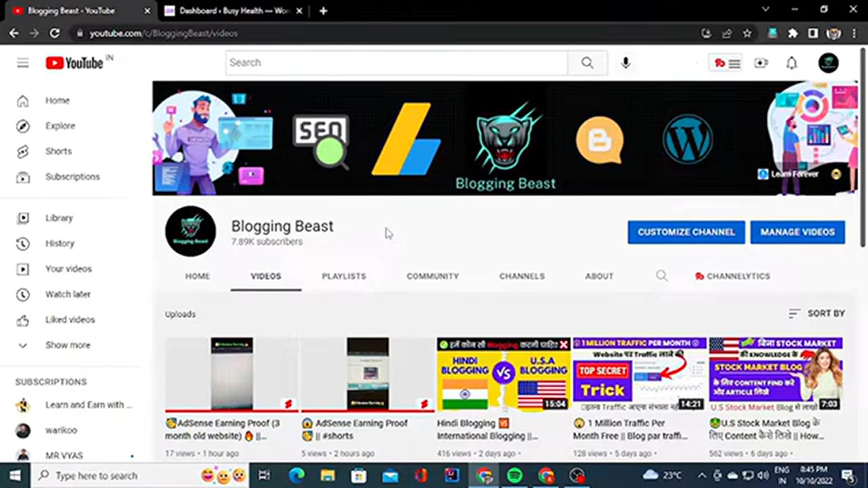Open the account avatar menu

(828, 63)
